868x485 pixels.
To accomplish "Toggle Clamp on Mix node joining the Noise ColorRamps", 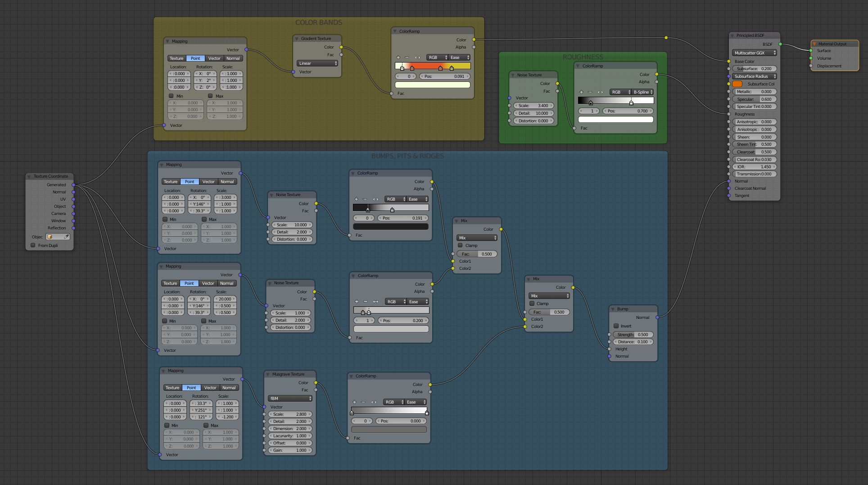I will click(460, 245).
